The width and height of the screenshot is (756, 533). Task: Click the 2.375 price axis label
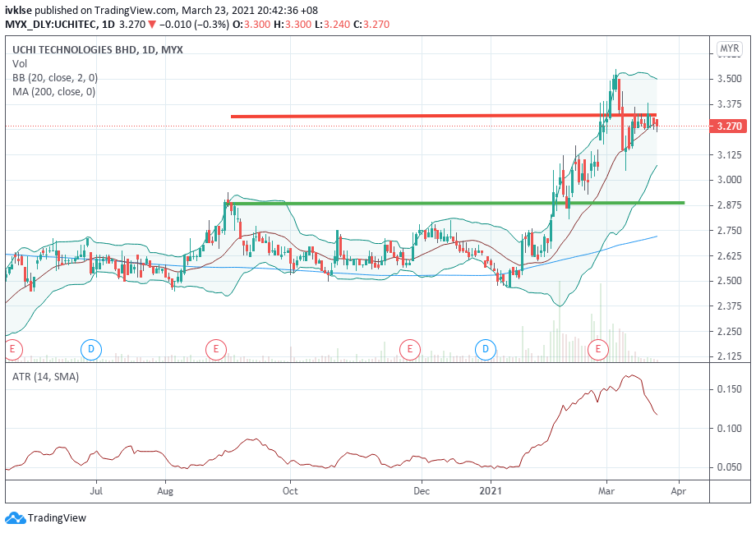point(730,306)
